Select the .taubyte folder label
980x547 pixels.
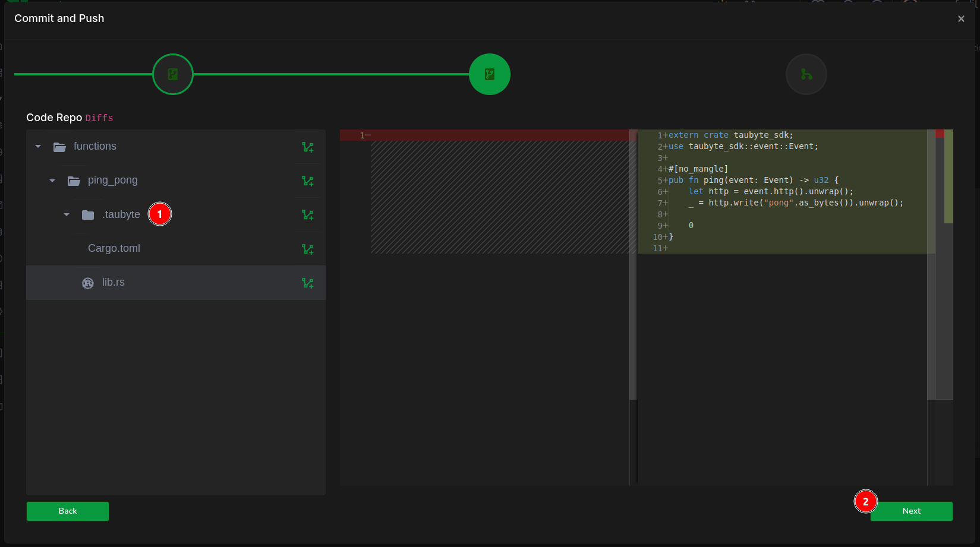tap(121, 214)
